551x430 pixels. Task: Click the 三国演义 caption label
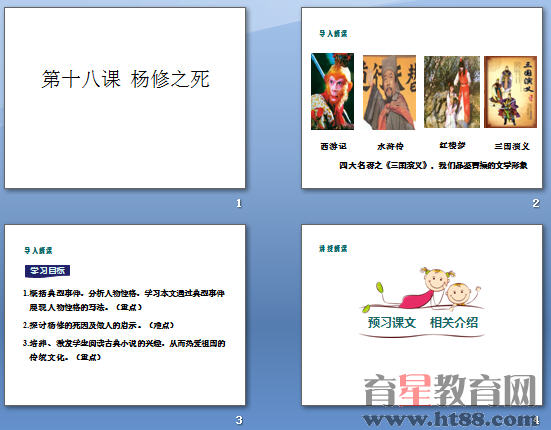(512, 146)
